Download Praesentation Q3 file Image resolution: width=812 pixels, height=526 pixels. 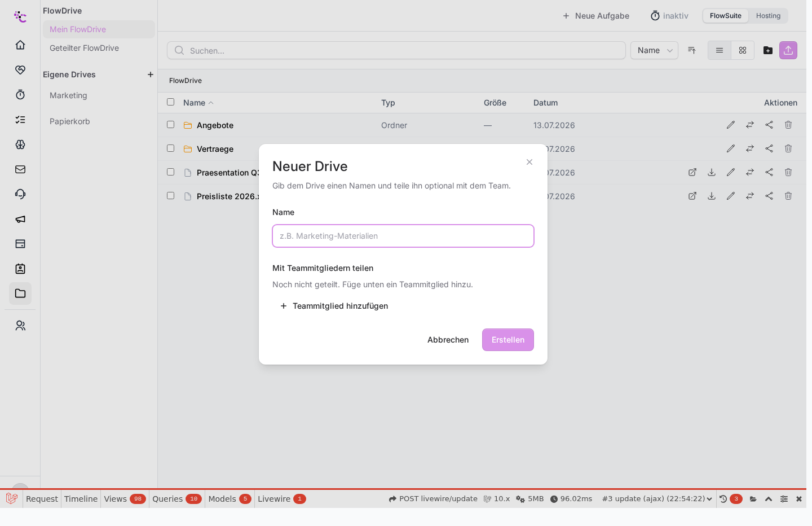[x=712, y=172]
